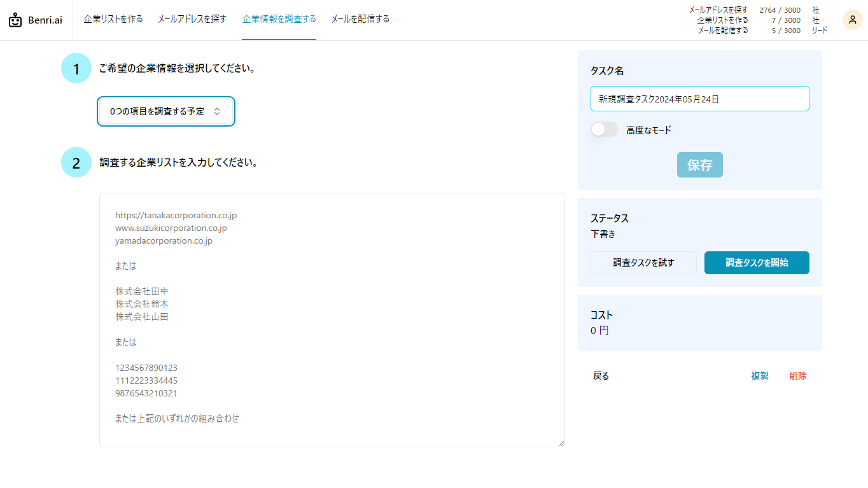Enable the 高度なモード toggle switch

pos(605,130)
